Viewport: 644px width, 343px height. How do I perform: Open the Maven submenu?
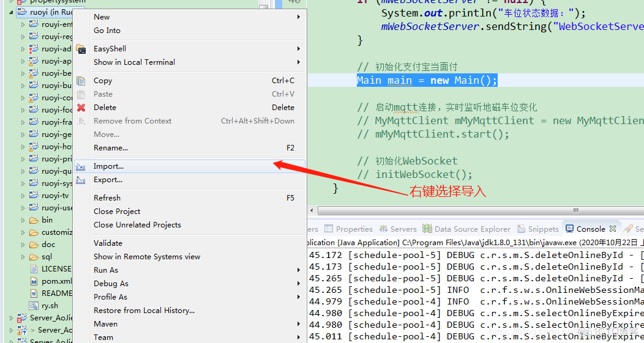(x=189, y=324)
